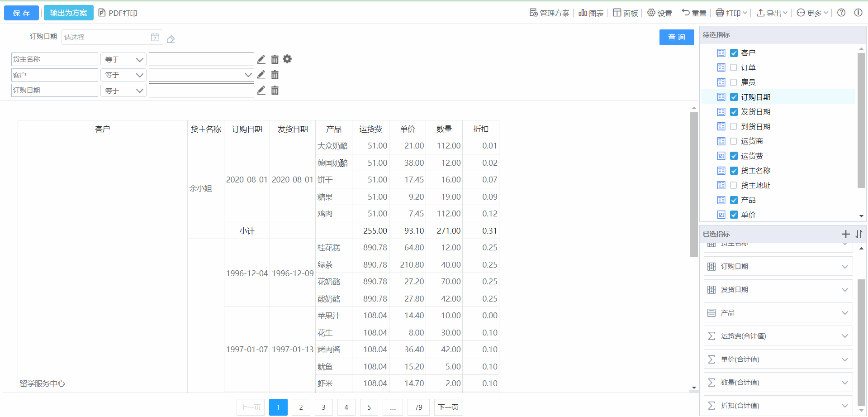Image resolution: width=868 pixels, height=417 pixels.
Task: Click the gear icon beside 货主名称 filter row
Action: (x=287, y=59)
